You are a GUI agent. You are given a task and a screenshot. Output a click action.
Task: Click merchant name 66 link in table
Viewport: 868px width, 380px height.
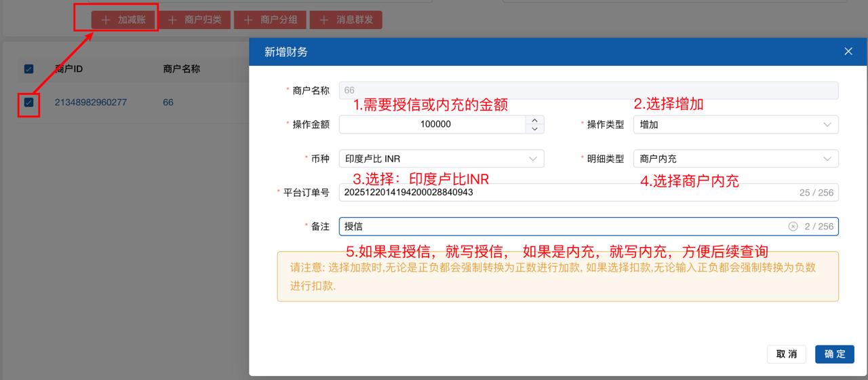click(168, 102)
